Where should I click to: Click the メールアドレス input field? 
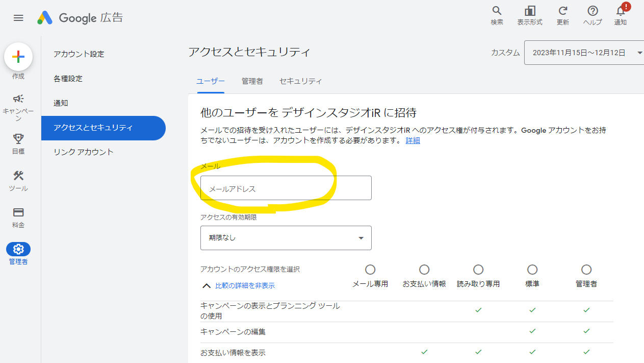[x=286, y=188]
